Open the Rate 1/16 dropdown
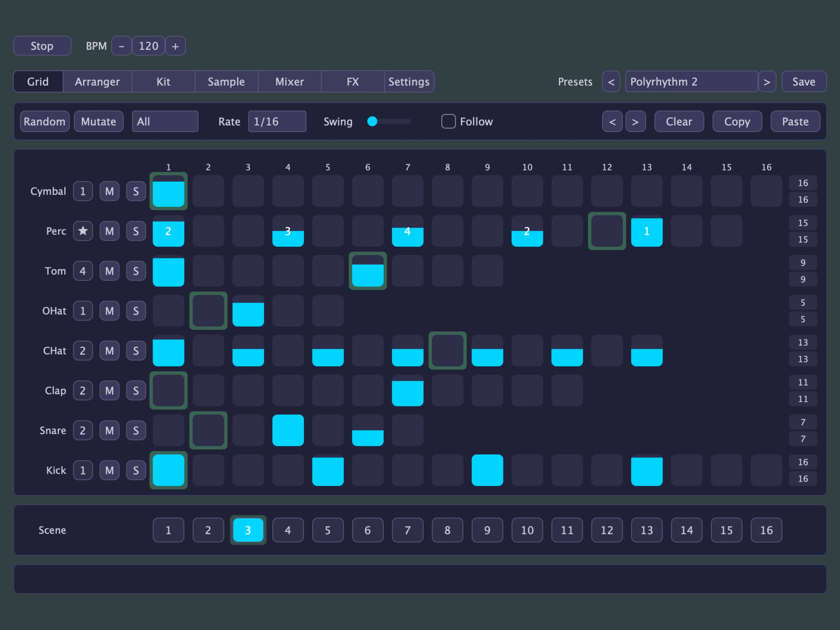The image size is (840, 630). 277,121
